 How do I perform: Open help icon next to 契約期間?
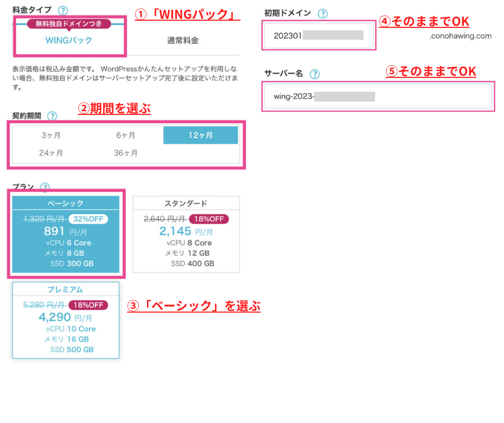tap(52, 116)
